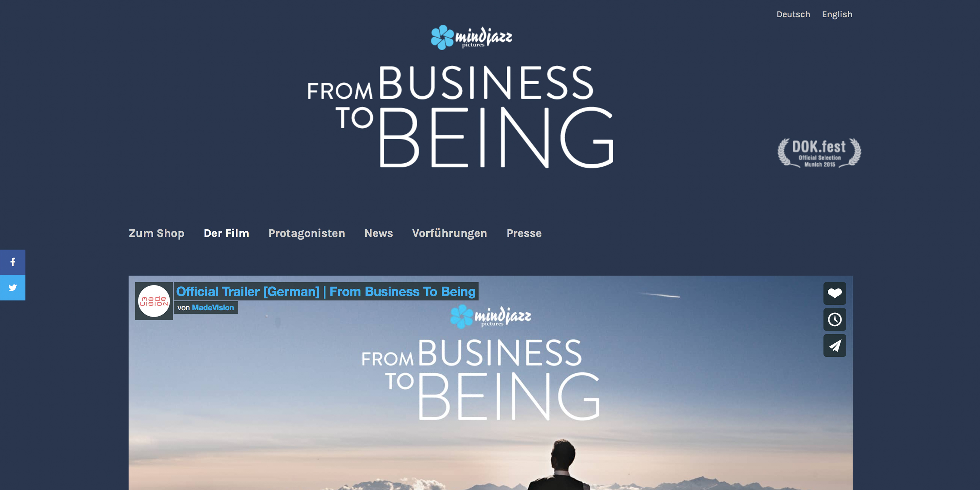Open the Zum Shop menu item
980x490 pixels.
point(156,233)
